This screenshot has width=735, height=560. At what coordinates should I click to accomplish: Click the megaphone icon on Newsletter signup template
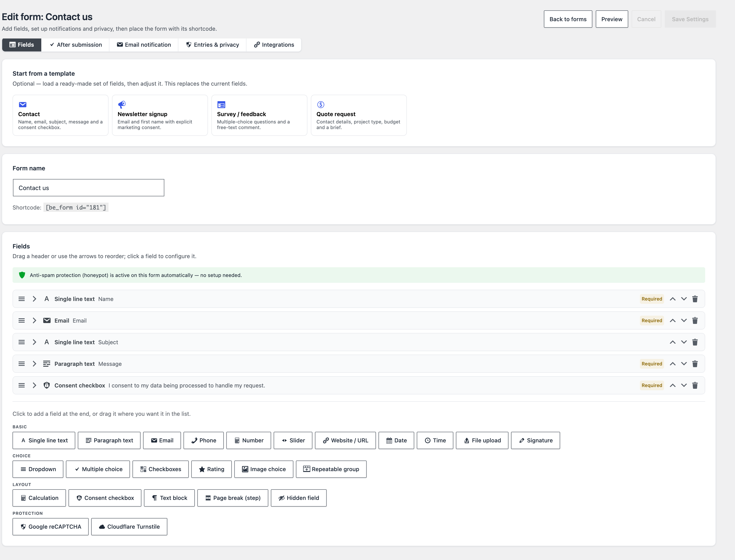(x=122, y=105)
